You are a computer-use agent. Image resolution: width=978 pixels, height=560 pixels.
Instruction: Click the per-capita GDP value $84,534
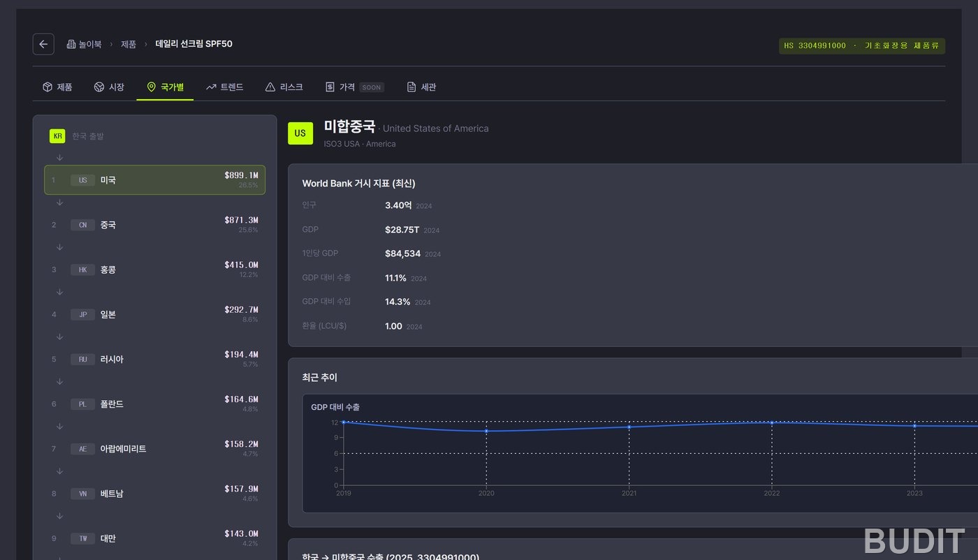(402, 253)
